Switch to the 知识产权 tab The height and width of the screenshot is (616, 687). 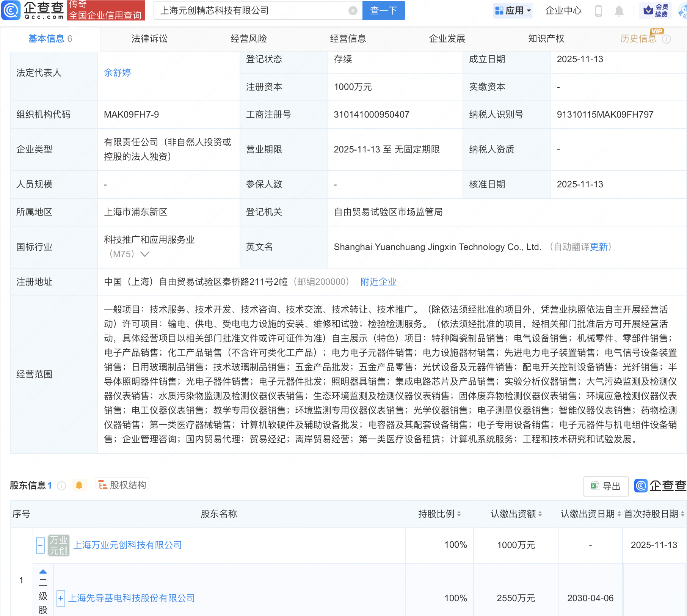546,39
